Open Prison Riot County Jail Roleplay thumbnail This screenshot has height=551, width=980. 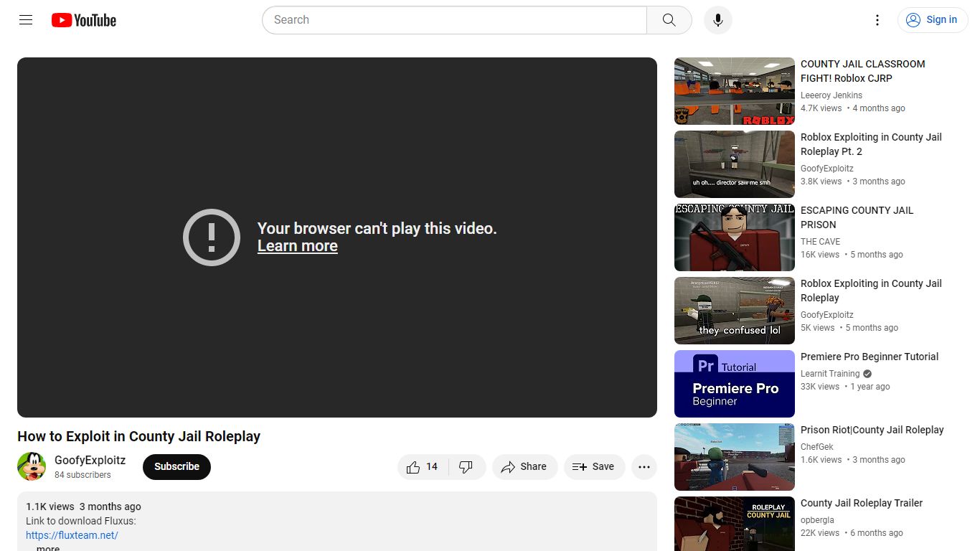735,457
